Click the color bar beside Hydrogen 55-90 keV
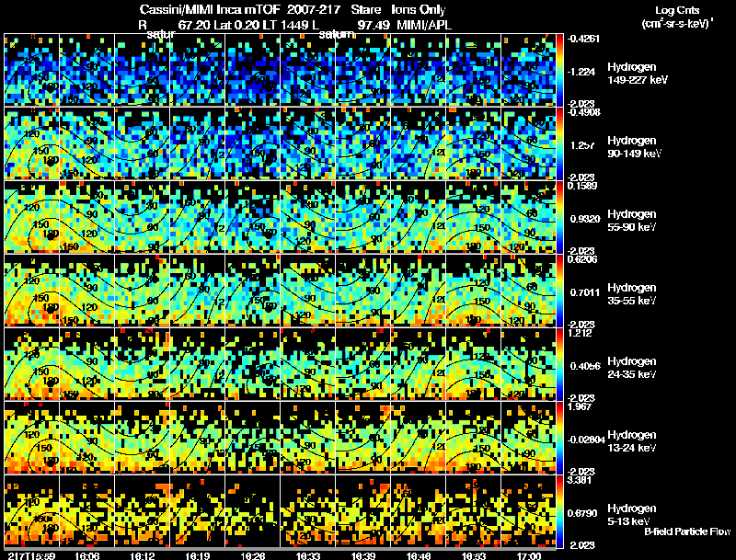736x560 pixels. coord(559,217)
